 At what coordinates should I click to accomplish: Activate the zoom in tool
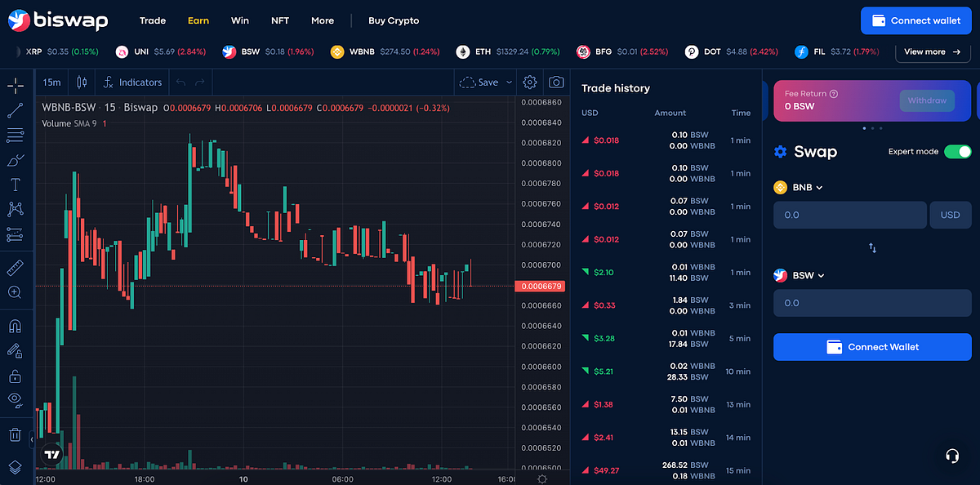click(15, 291)
